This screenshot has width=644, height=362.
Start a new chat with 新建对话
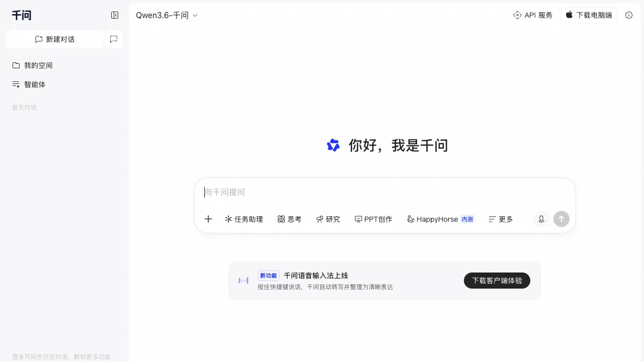point(55,39)
